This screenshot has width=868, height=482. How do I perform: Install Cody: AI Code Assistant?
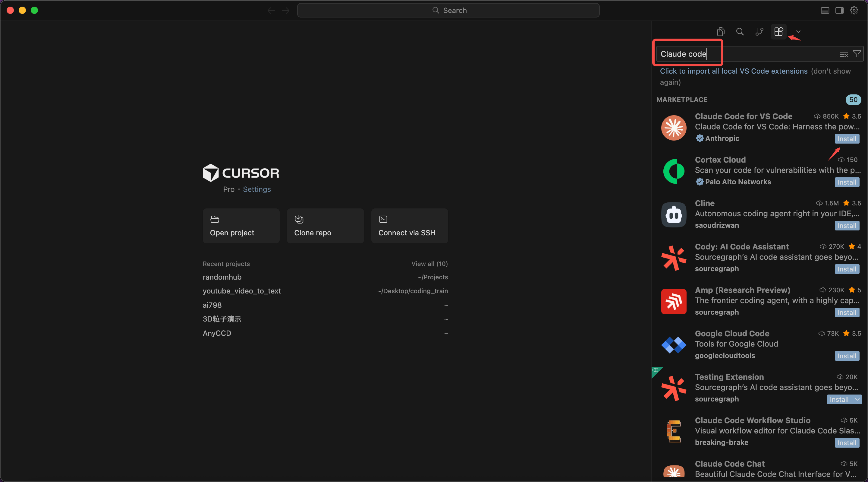(847, 269)
